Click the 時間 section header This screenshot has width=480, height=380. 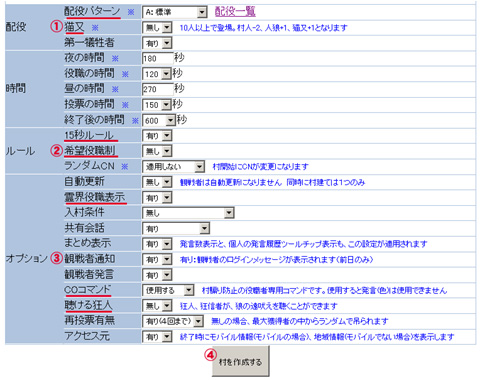click(x=16, y=89)
